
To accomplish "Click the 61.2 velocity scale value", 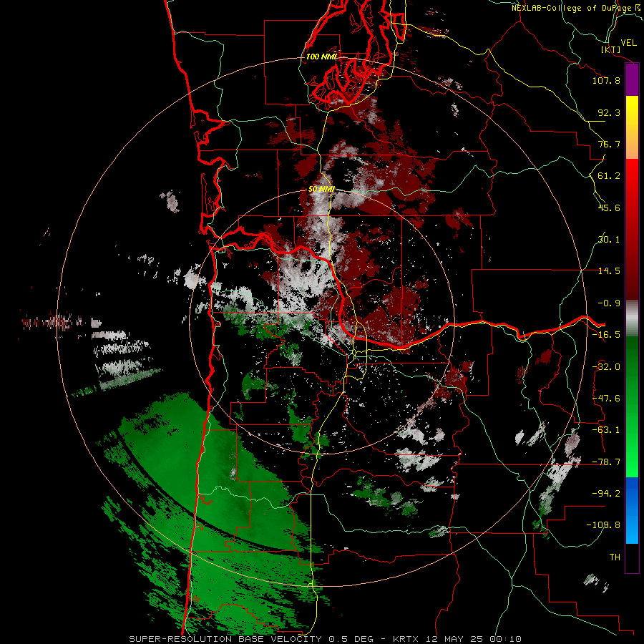I will (x=609, y=176).
